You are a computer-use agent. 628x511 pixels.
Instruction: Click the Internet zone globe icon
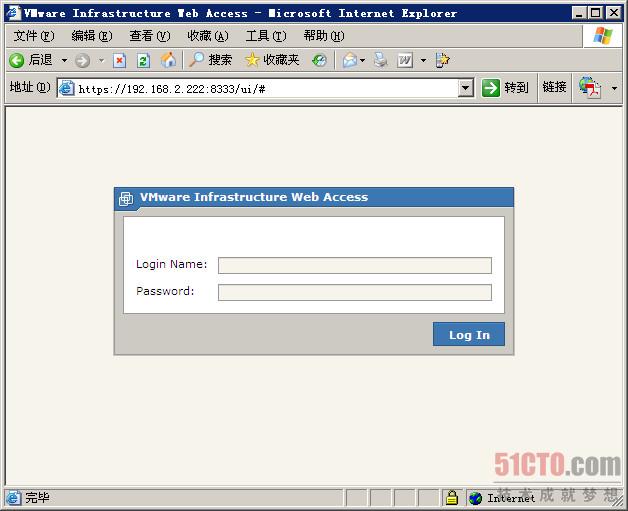point(475,498)
